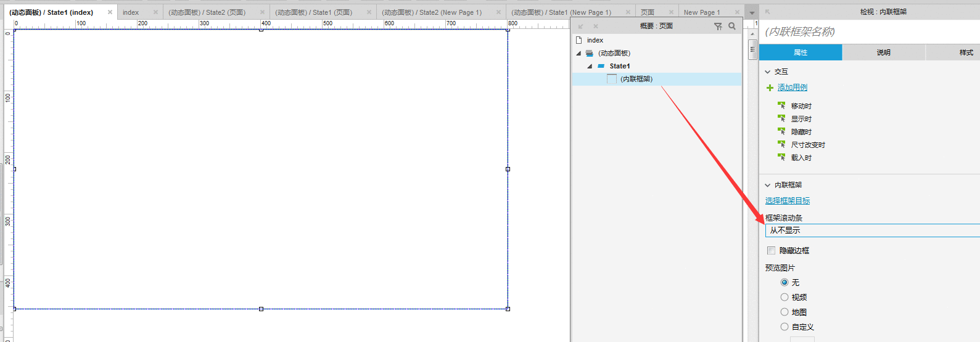This screenshot has width=980, height=342.
Task: Click the right-middle resize handle of the frame
Action: pos(508,169)
